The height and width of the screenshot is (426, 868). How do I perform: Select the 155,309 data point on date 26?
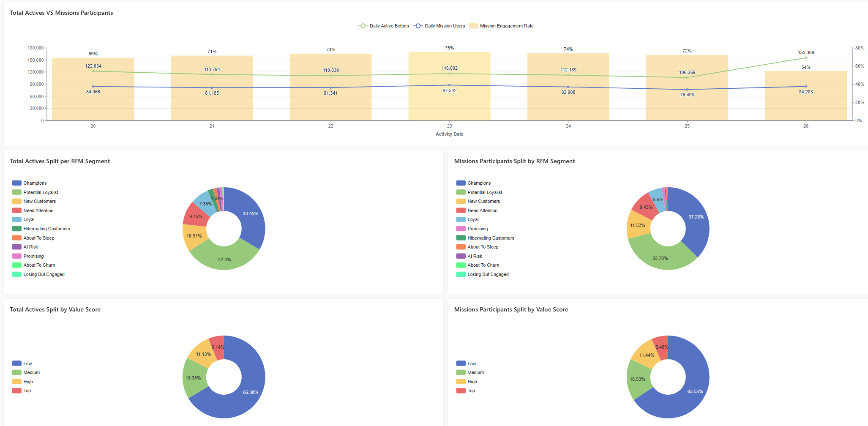point(805,58)
